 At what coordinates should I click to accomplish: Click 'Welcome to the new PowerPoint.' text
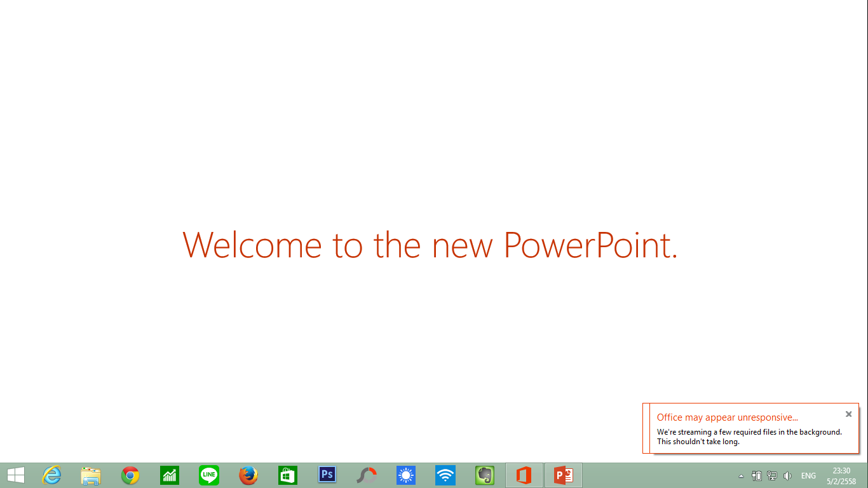(x=430, y=245)
